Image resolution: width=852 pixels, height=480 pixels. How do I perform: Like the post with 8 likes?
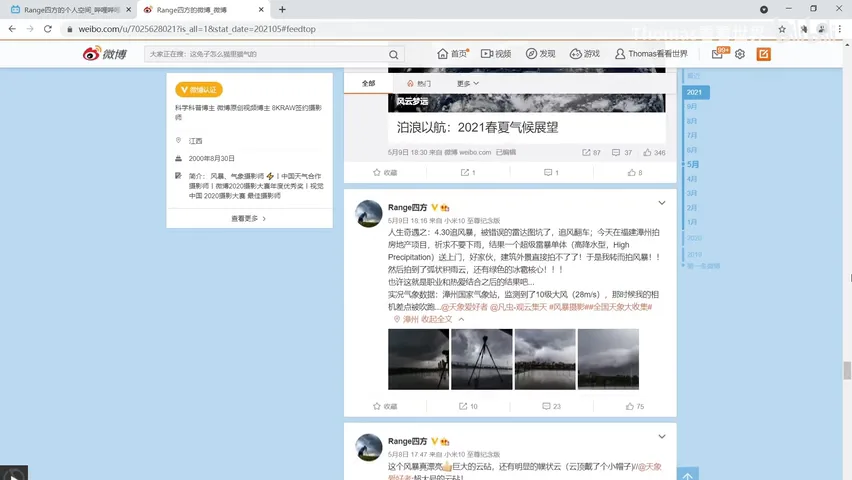635,172
